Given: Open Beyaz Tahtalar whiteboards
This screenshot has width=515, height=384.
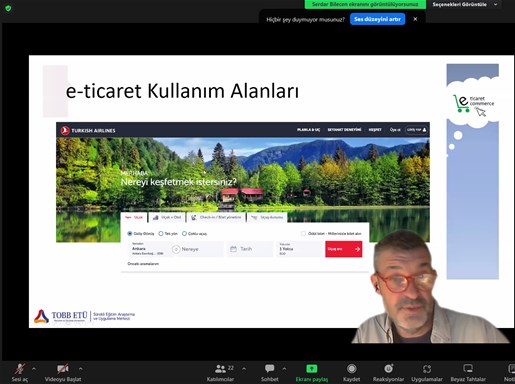Looking at the screenshot, I should (468, 368).
